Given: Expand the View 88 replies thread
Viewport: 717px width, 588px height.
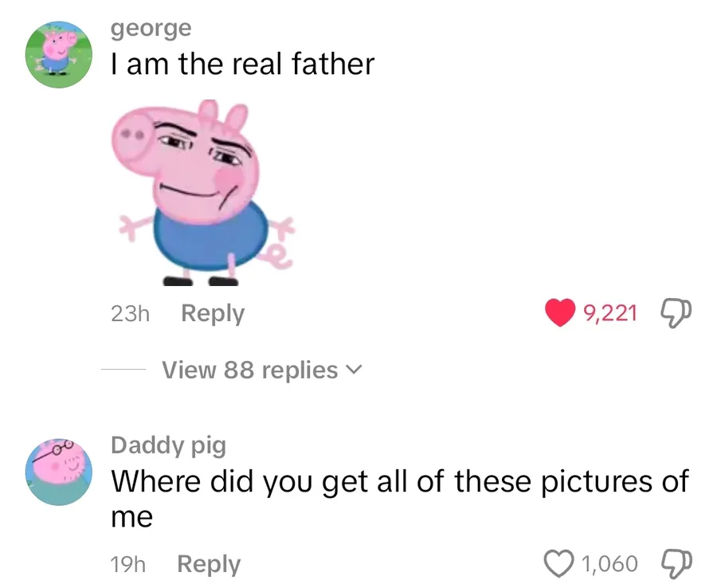Looking at the screenshot, I should tap(250, 370).
